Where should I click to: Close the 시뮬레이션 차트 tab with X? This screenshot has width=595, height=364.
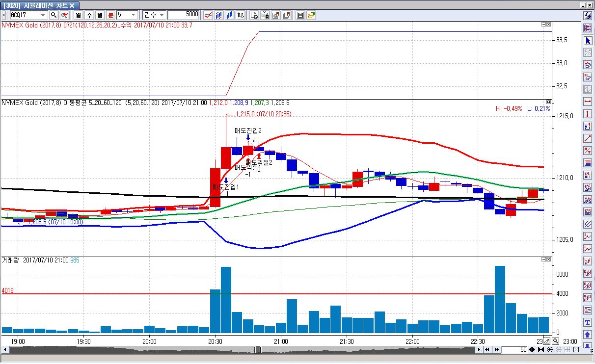tap(72, 5)
